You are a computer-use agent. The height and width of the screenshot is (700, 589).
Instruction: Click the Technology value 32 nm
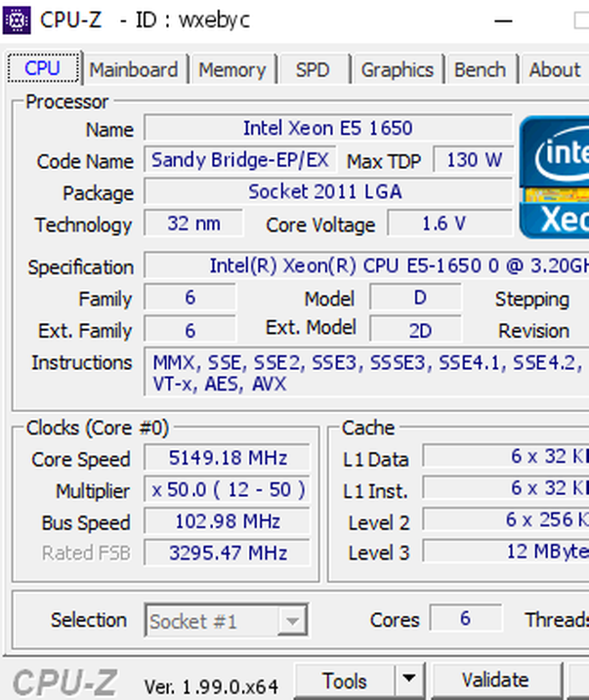coord(194,223)
